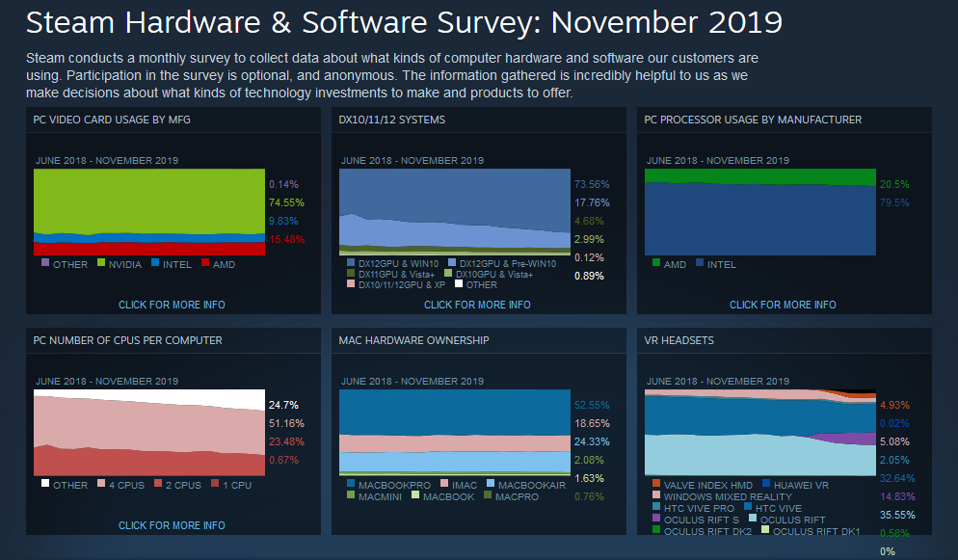Select the HUAWEI VR legend swatch
958x560 pixels.
(766, 483)
